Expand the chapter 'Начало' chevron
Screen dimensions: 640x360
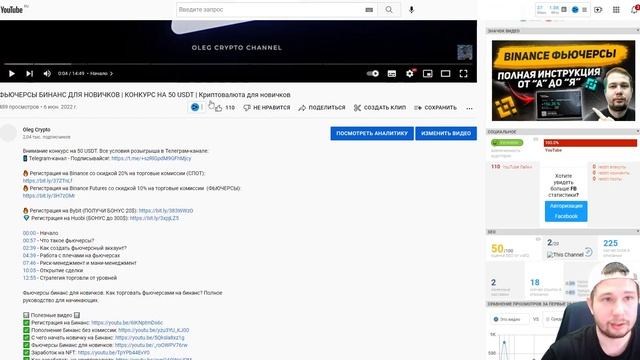pyautogui.click(x=111, y=73)
